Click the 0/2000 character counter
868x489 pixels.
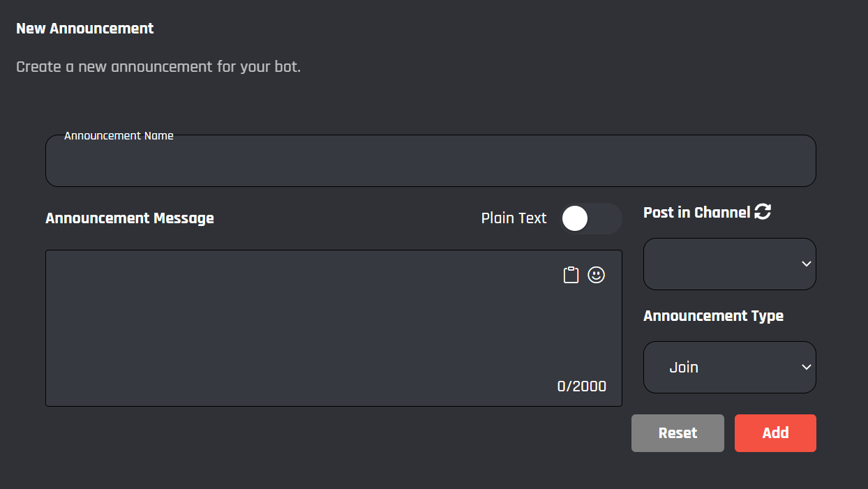(x=582, y=386)
